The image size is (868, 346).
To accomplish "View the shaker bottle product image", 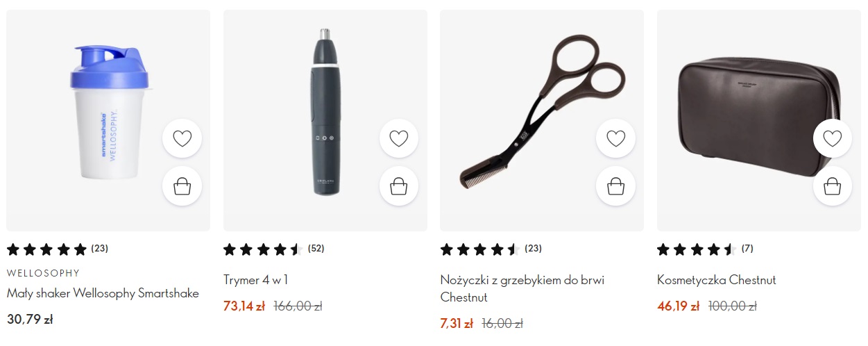I will pos(108,120).
